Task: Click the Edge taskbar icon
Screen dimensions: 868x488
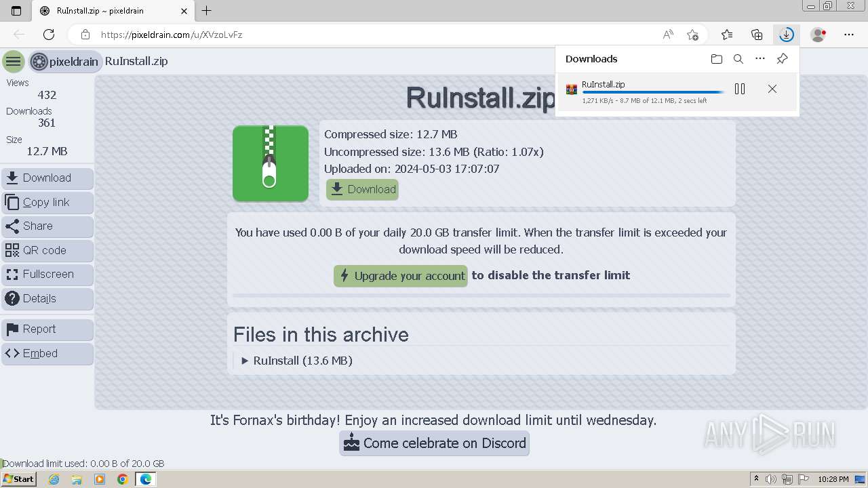Action: [x=146, y=479]
